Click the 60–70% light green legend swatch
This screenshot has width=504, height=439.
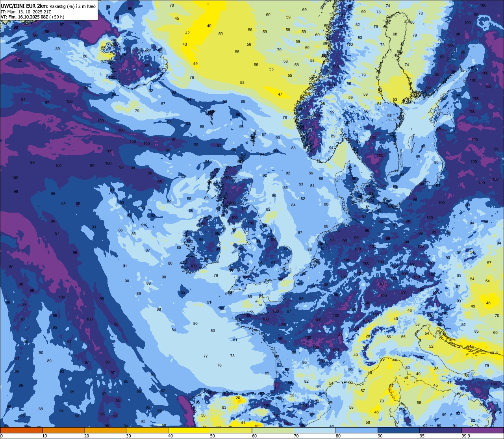(x=273, y=430)
